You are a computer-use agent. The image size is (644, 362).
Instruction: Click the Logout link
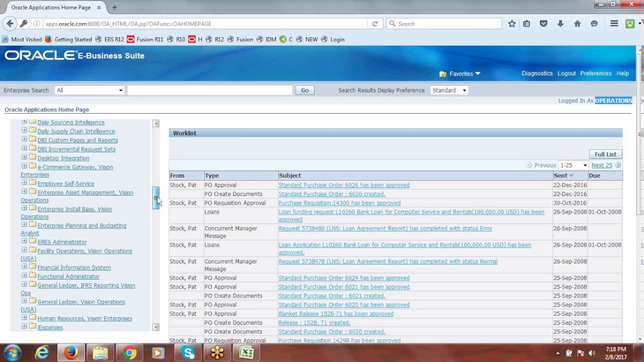coord(567,73)
